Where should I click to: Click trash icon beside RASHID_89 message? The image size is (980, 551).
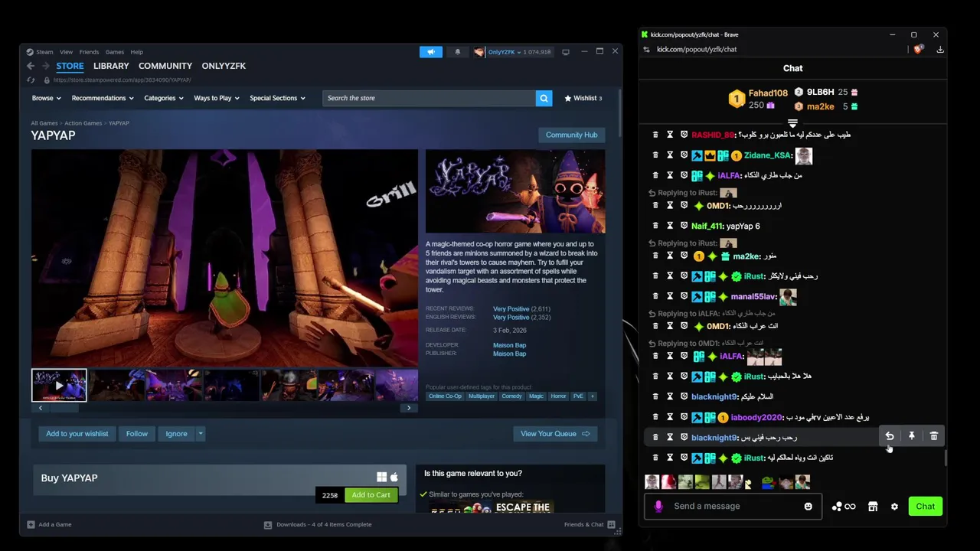click(655, 135)
